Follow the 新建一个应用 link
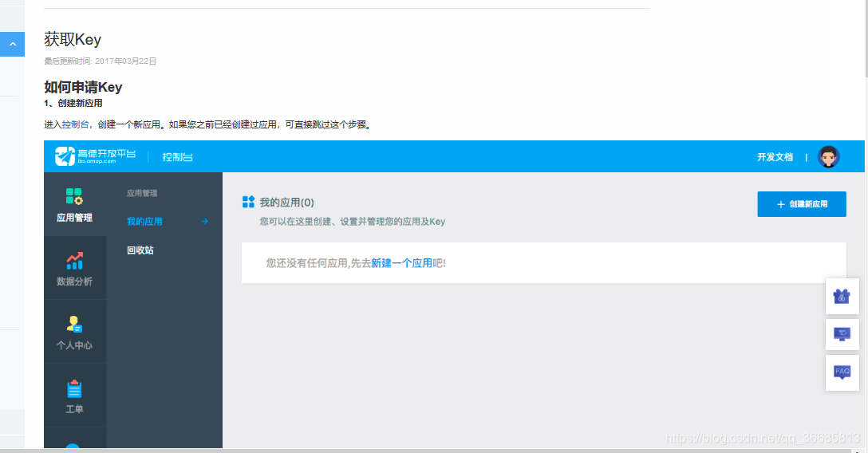Image resolution: width=868 pixels, height=453 pixels. pyautogui.click(x=401, y=263)
